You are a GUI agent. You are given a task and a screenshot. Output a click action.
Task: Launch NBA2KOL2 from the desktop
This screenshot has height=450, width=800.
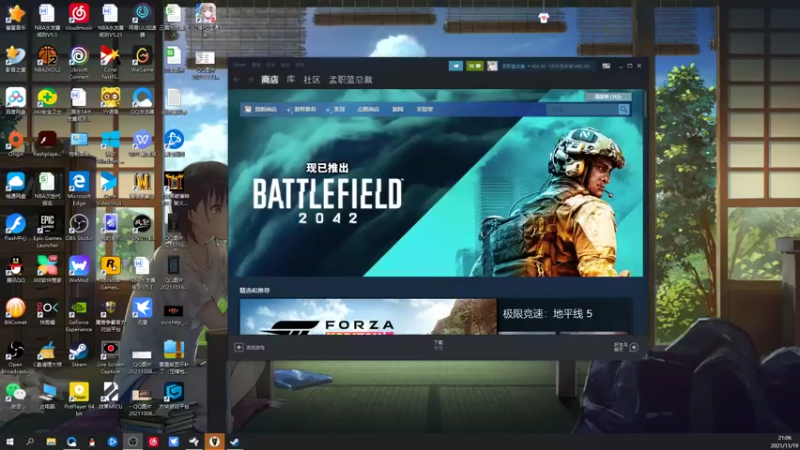(x=47, y=59)
